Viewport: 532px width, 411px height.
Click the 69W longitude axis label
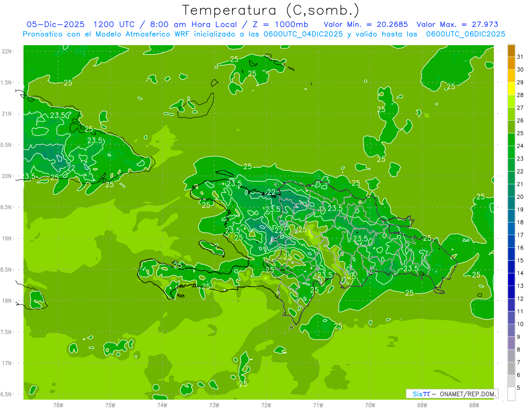point(422,405)
